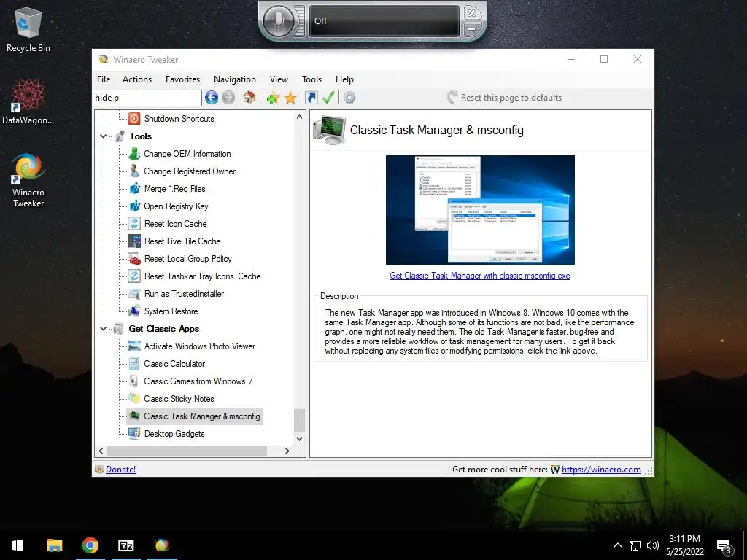The image size is (747, 560).
Task: Open the Windows Start menu
Action: pyautogui.click(x=18, y=545)
